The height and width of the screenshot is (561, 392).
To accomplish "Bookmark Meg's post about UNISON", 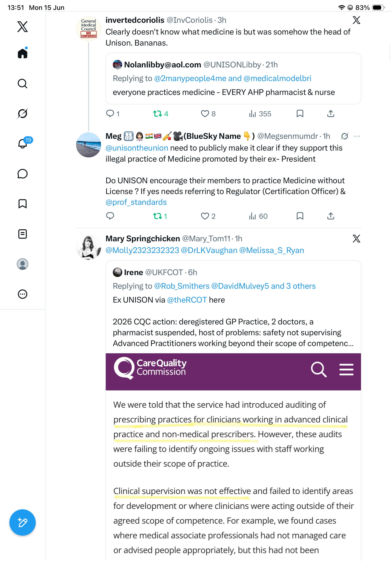I will pos(300,216).
